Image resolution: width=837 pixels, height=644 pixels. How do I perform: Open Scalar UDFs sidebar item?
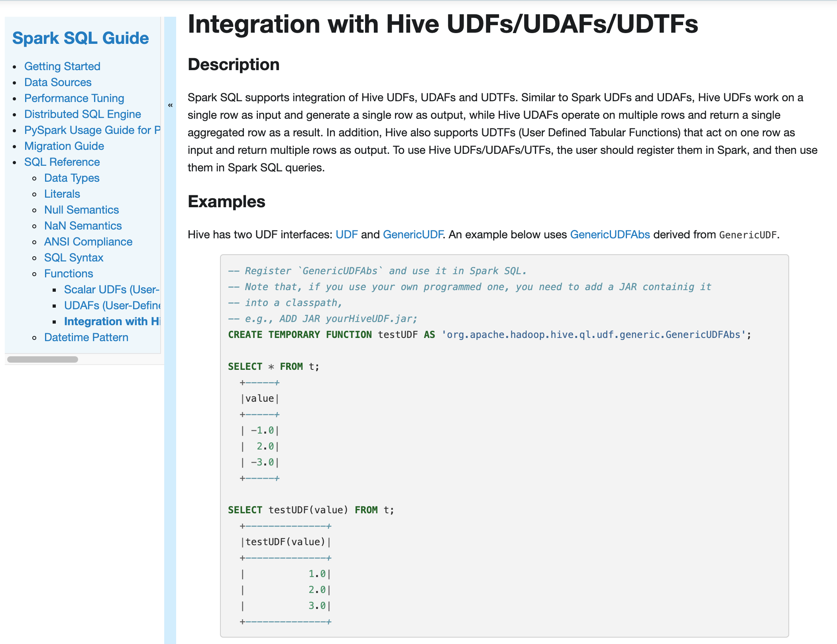pos(112,289)
